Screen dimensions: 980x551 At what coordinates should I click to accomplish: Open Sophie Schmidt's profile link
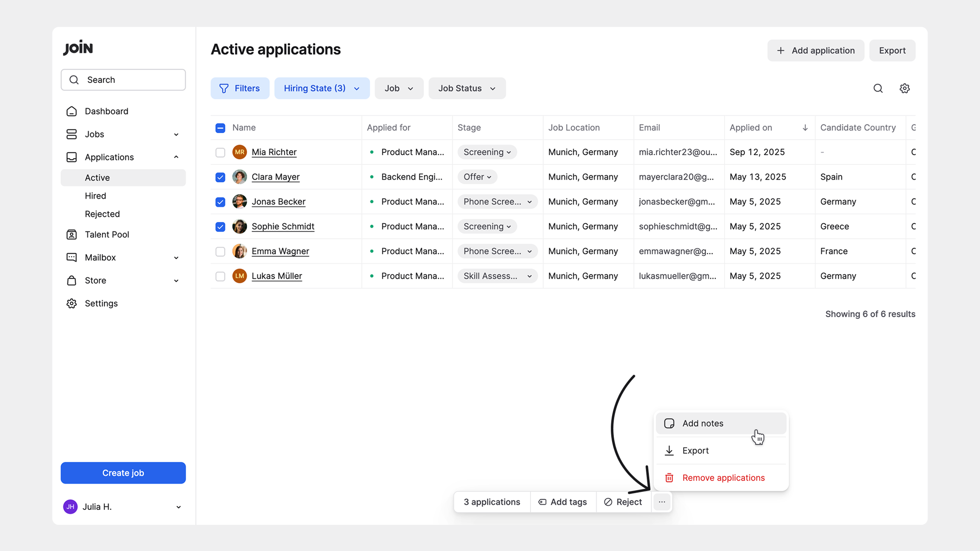tap(282, 226)
